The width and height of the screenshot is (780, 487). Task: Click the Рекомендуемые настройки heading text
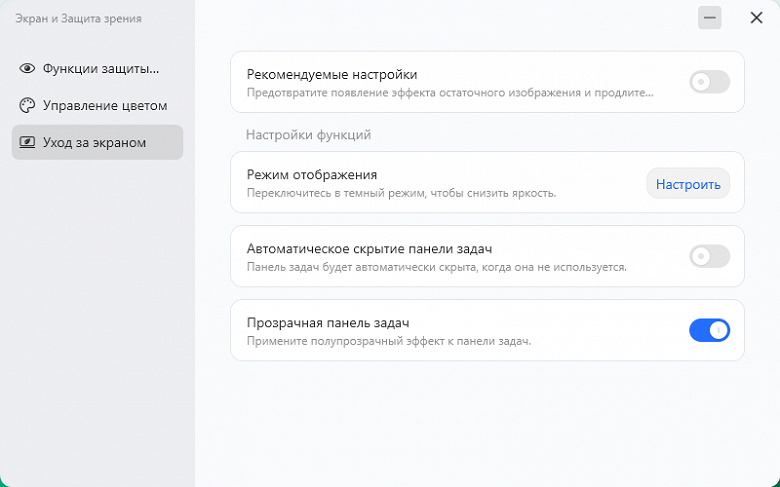(x=332, y=74)
